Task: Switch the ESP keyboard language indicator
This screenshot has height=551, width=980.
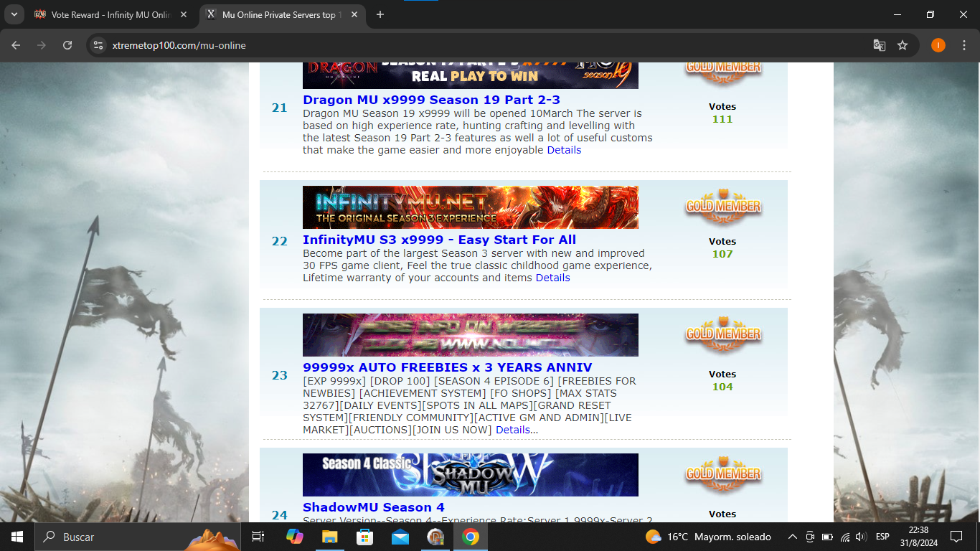Action: coord(882,537)
